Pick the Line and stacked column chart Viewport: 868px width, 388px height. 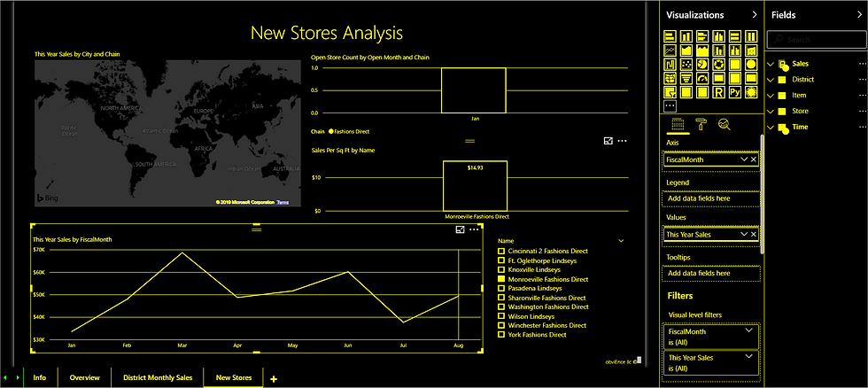click(718, 50)
